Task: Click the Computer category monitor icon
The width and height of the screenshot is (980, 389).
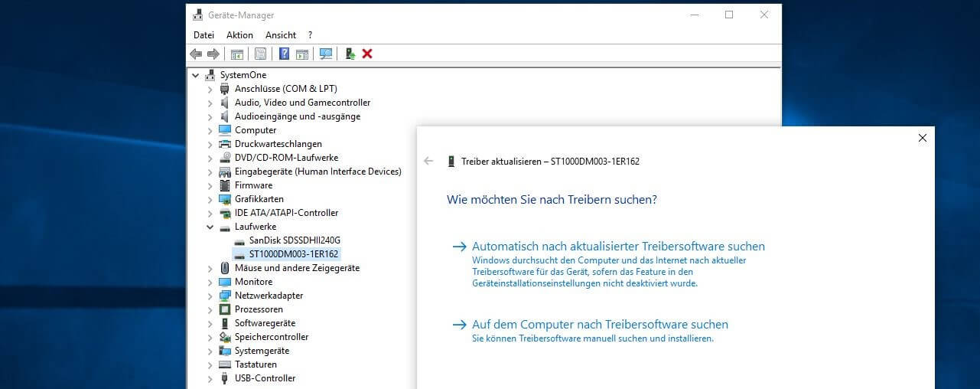Action: (x=225, y=130)
